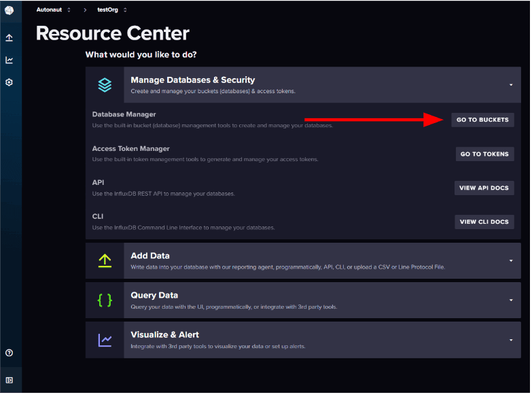Open the Autonaut account switcher dropdown
Screen dimensions: 532x395
(54, 10)
